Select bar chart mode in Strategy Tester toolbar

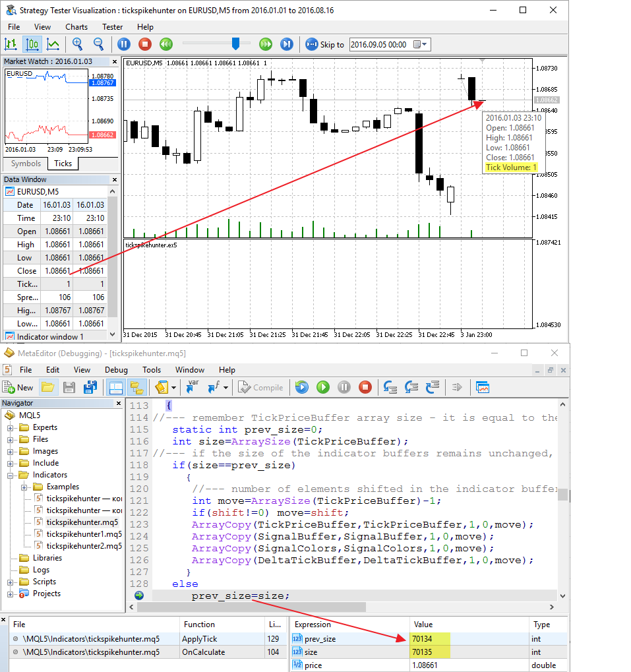click(x=11, y=44)
